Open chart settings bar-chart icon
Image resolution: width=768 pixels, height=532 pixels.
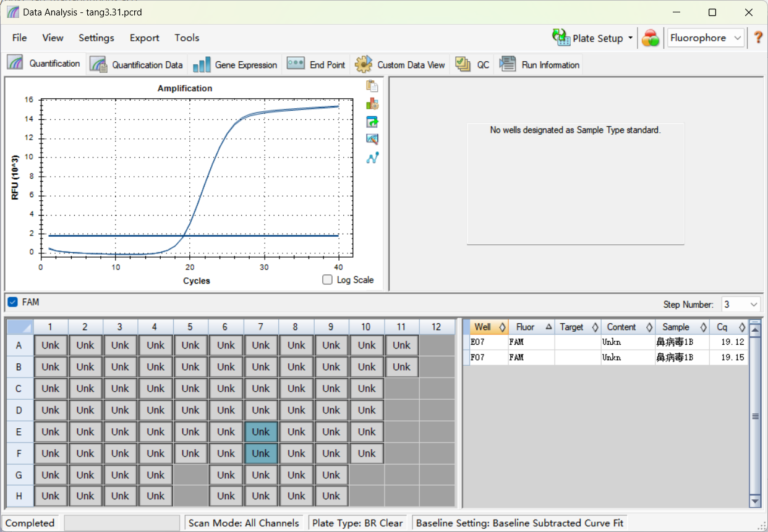(372, 104)
